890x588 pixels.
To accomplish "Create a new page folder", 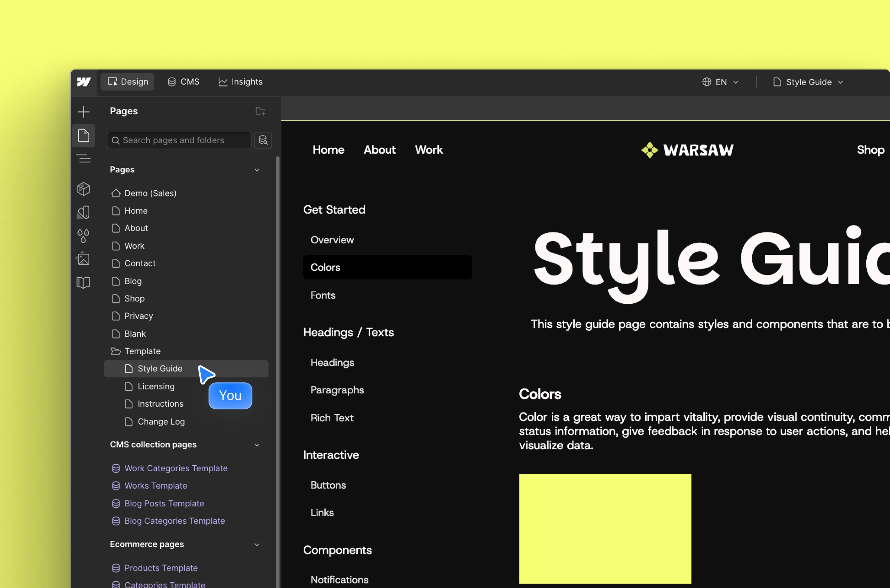I will pos(260,111).
